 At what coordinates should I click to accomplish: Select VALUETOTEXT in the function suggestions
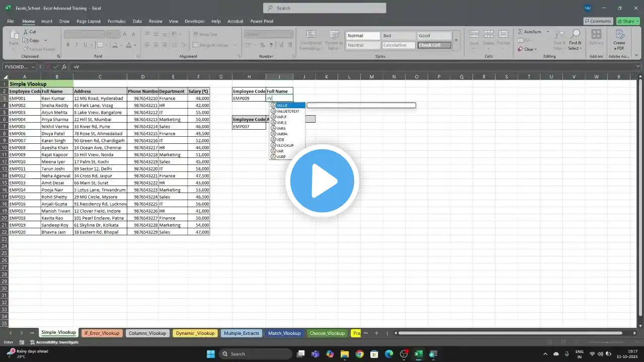pyautogui.click(x=287, y=111)
